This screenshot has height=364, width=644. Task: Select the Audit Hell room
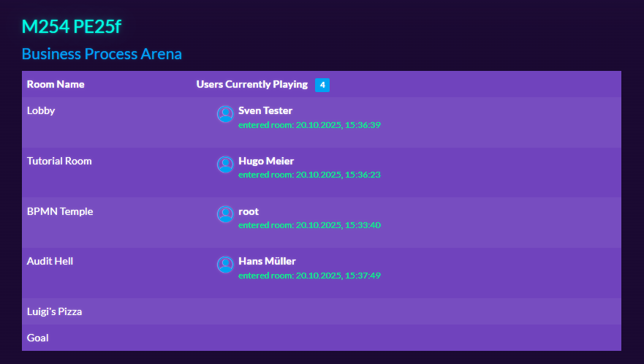(50, 261)
